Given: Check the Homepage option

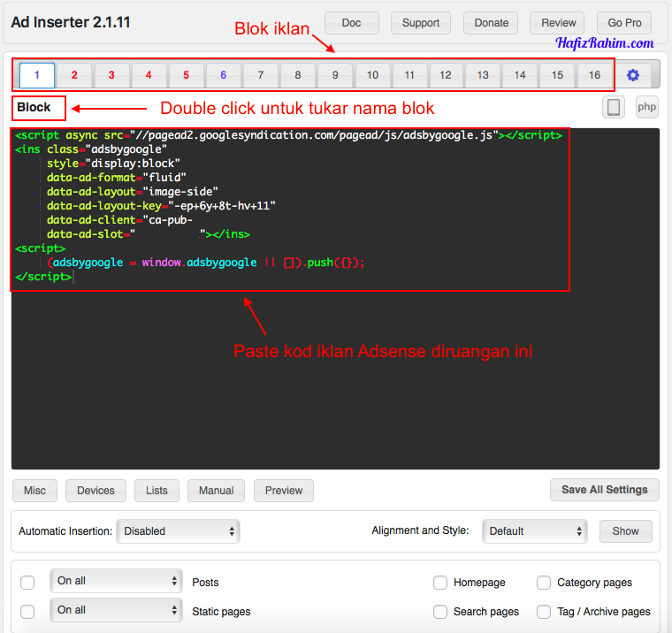Looking at the screenshot, I should pos(440,583).
